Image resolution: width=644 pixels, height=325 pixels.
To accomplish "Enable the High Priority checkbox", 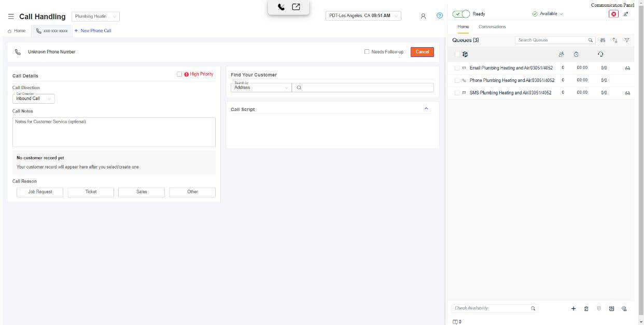I will pos(179,74).
